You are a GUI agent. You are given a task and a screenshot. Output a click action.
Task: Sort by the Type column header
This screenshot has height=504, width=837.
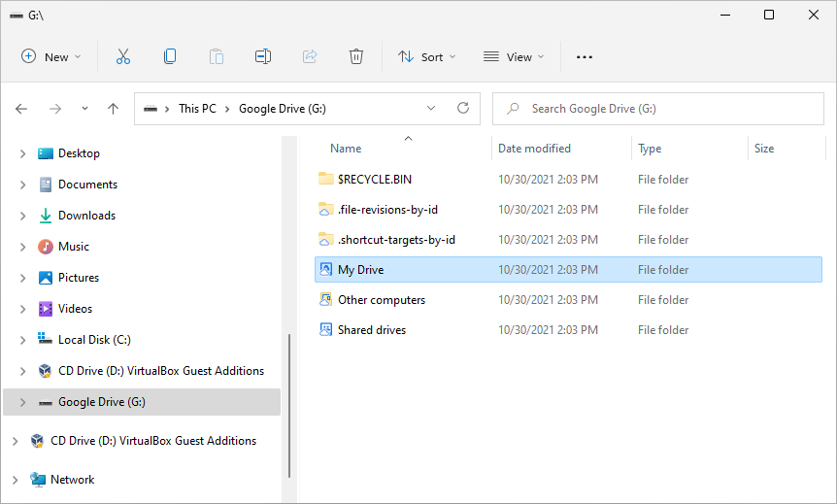click(x=650, y=149)
